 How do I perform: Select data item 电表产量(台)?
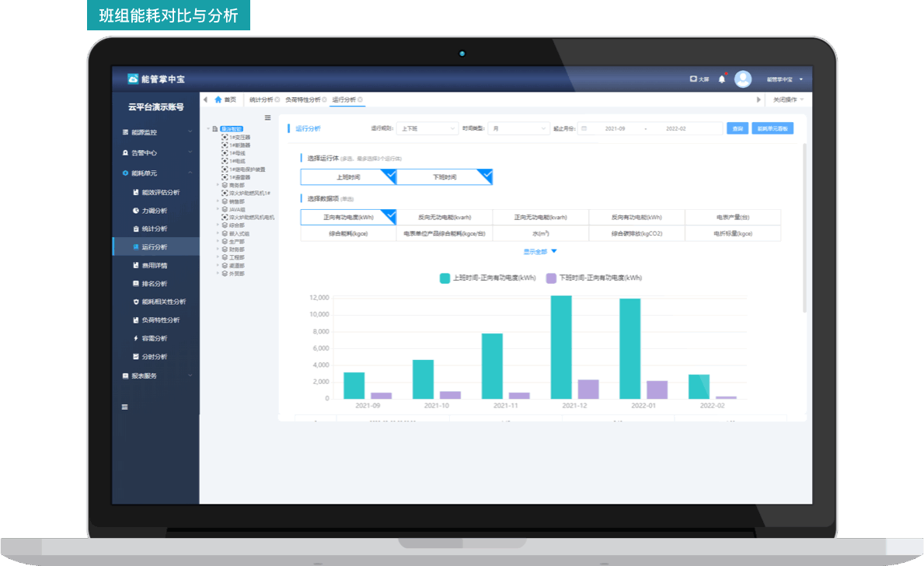733,217
